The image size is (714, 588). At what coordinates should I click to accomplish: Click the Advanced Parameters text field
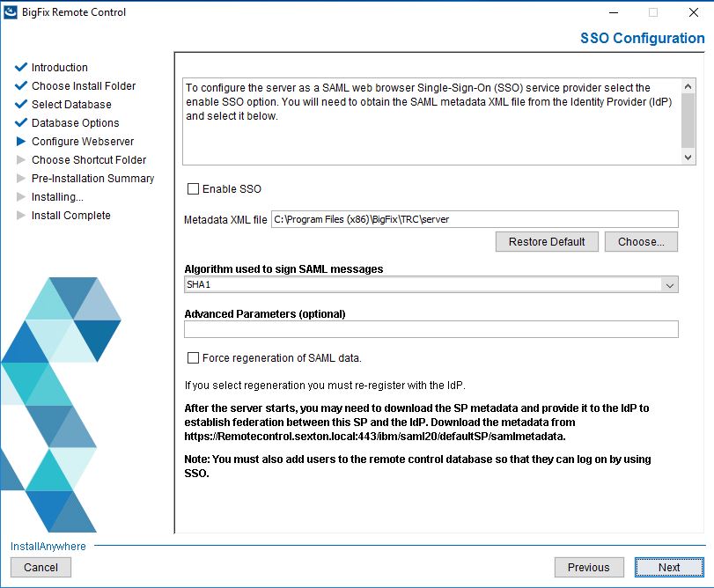[x=431, y=329]
